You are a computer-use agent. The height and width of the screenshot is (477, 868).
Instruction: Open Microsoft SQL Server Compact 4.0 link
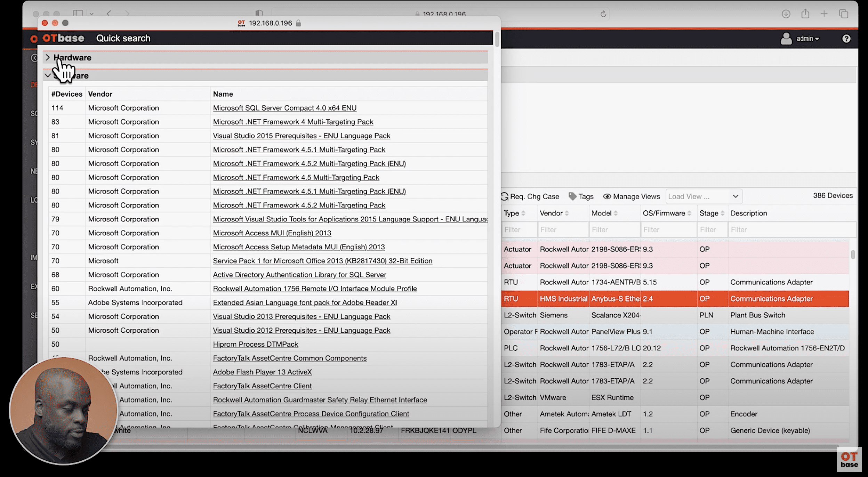[x=284, y=108]
